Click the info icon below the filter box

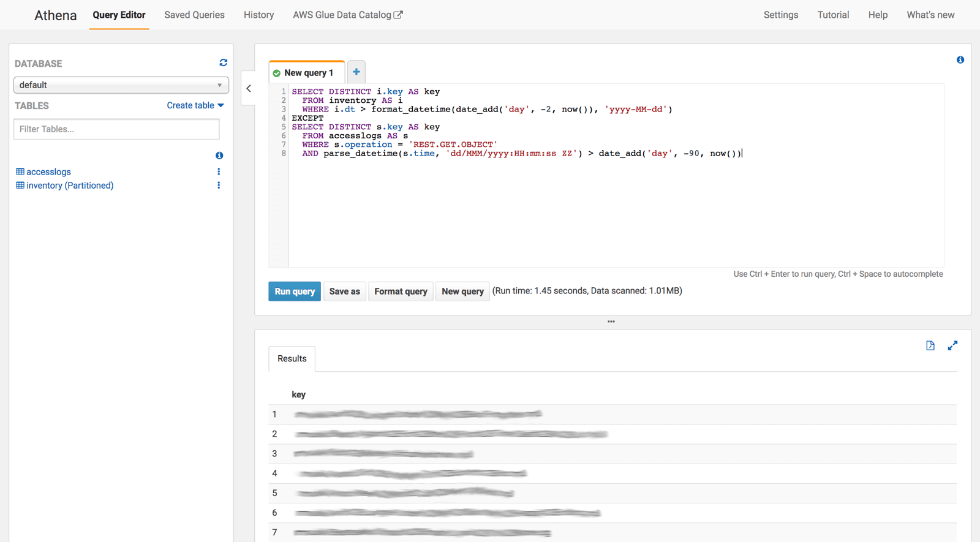pos(219,156)
